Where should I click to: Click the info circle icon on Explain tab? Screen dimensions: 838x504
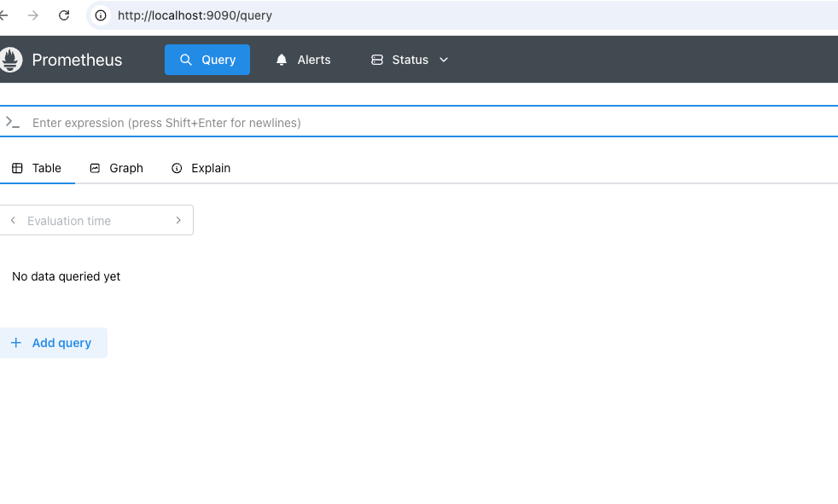[x=177, y=168]
